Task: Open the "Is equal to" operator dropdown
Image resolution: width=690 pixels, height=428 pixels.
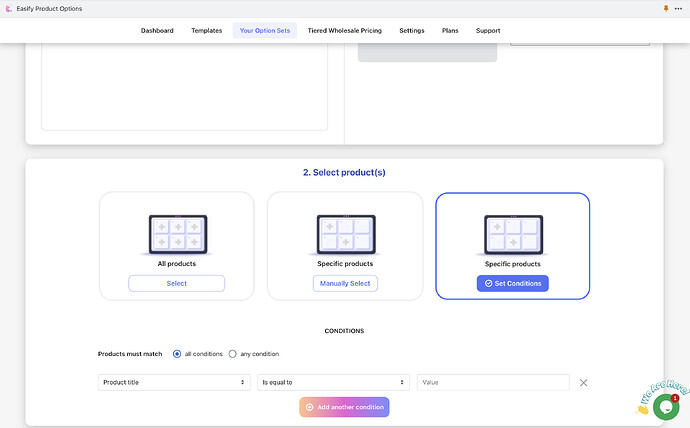Action: [333, 382]
